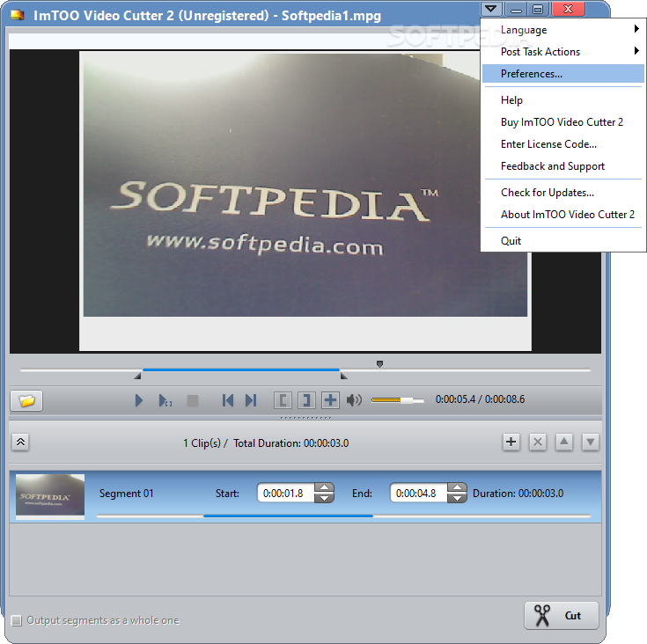
Task: Open the Post Task Actions submenu
Action: tap(563, 52)
